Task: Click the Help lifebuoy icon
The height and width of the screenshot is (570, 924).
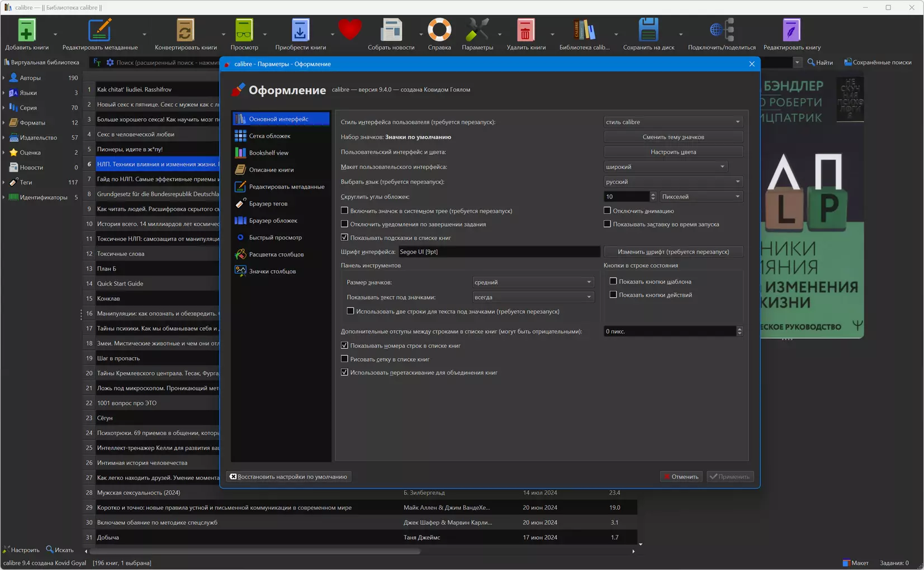Action: pyautogui.click(x=439, y=31)
